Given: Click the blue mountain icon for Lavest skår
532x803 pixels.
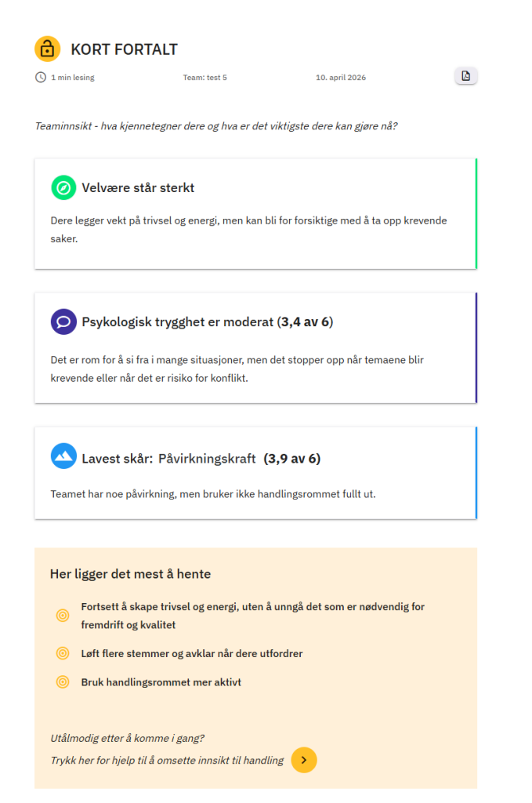Looking at the screenshot, I should coord(63,456).
